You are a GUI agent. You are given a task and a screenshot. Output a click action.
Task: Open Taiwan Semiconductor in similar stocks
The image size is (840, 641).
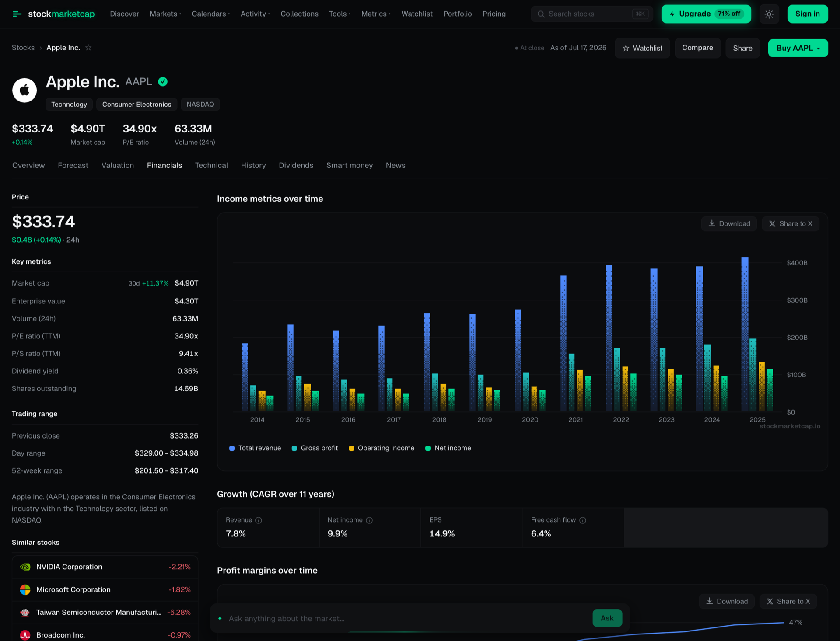(105, 613)
